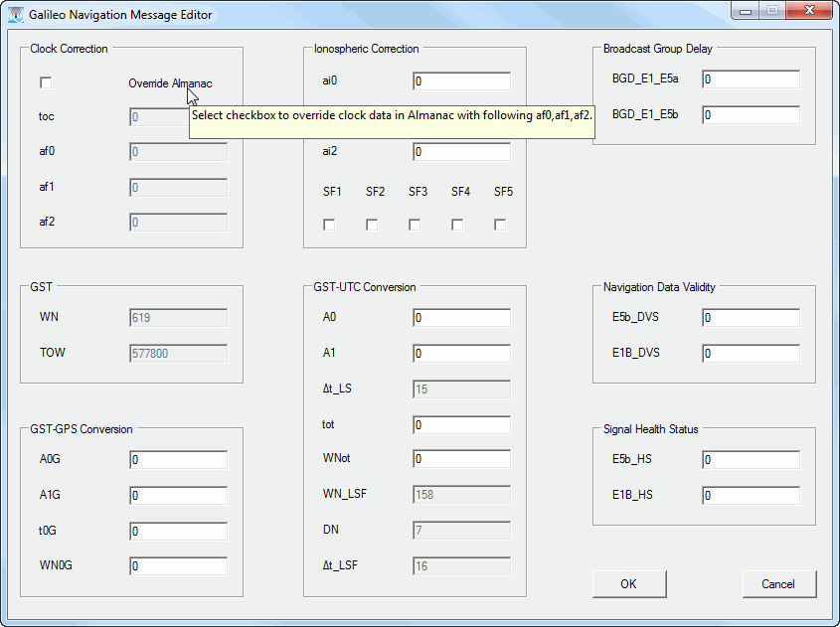Click the E1B_DVS input field
This screenshot has height=627, width=840.
click(752, 354)
